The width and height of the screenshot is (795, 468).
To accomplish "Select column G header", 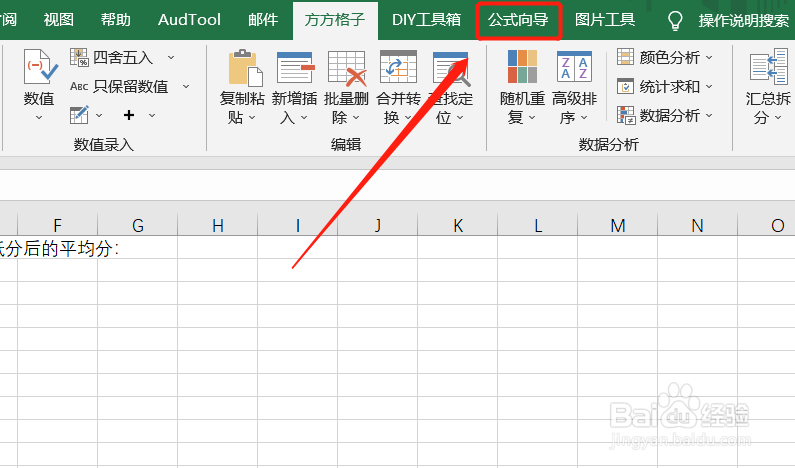I will (137, 225).
